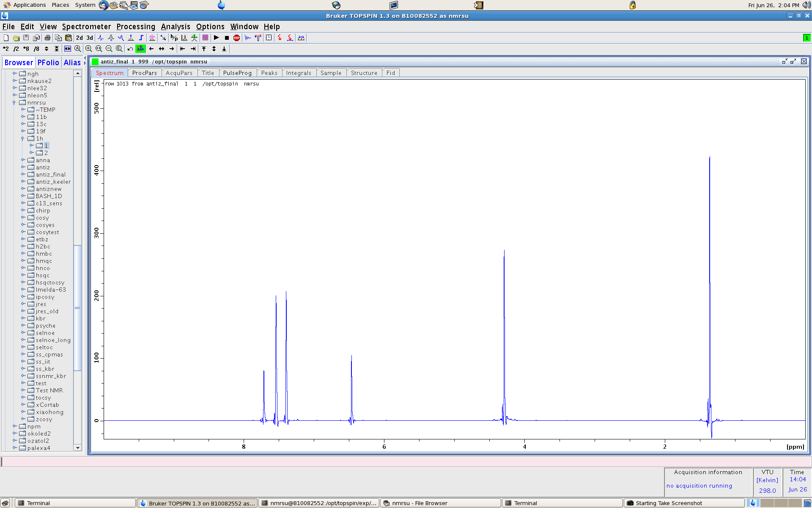
Task: Switch to the PulseProg tab
Action: (237, 73)
